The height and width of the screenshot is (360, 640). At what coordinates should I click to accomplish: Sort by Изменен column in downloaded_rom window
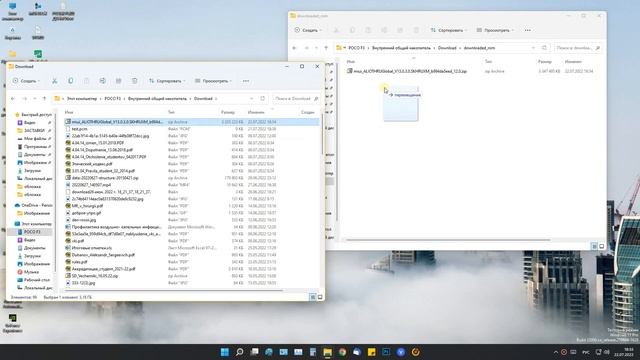573,62
